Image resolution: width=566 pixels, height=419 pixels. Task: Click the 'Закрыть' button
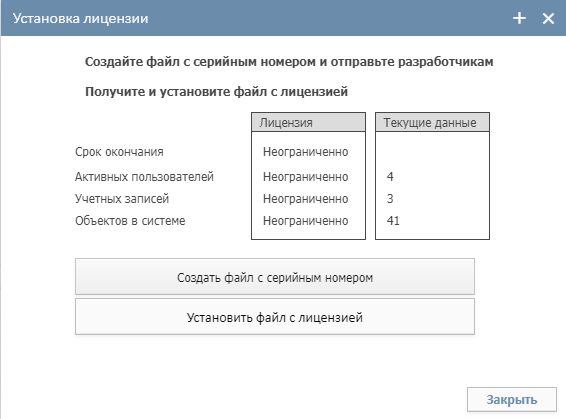click(511, 399)
